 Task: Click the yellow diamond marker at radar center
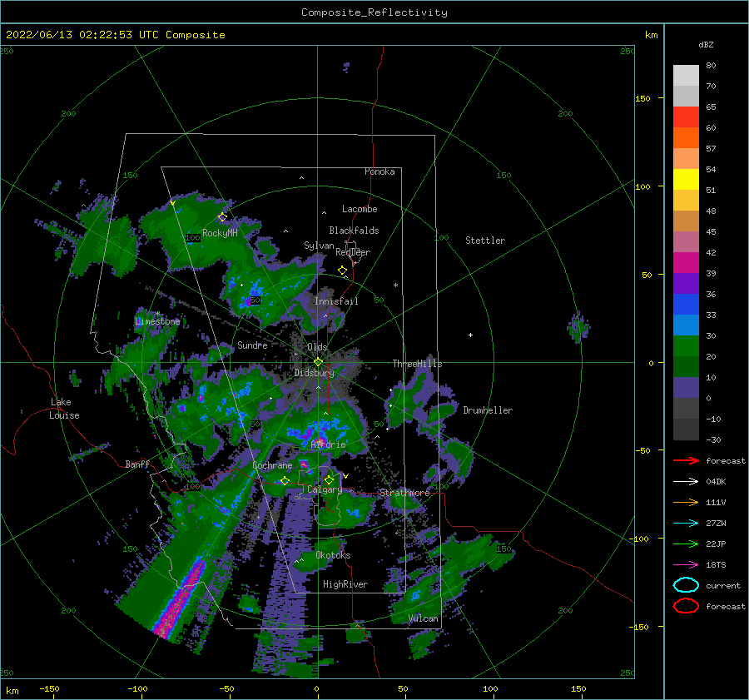[318, 362]
